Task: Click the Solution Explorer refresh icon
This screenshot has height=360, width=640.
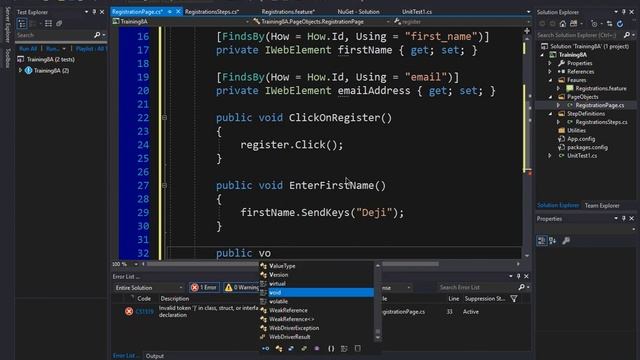Action: (620, 24)
